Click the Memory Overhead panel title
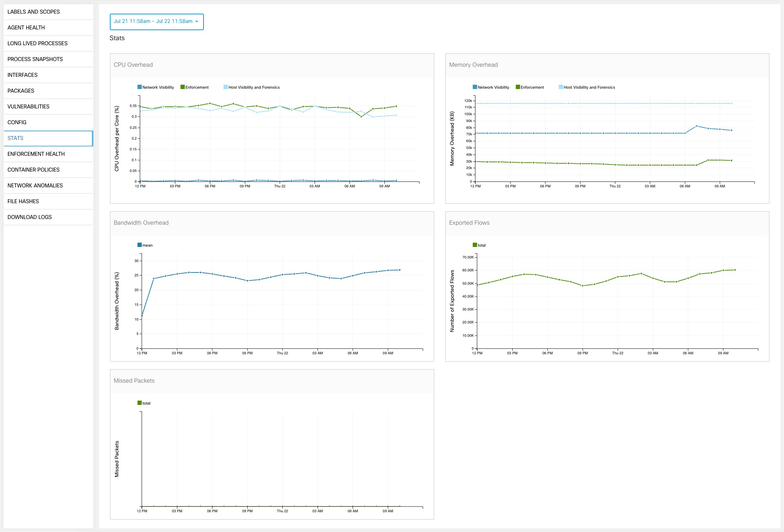784x532 pixels. (x=473, y=65)
